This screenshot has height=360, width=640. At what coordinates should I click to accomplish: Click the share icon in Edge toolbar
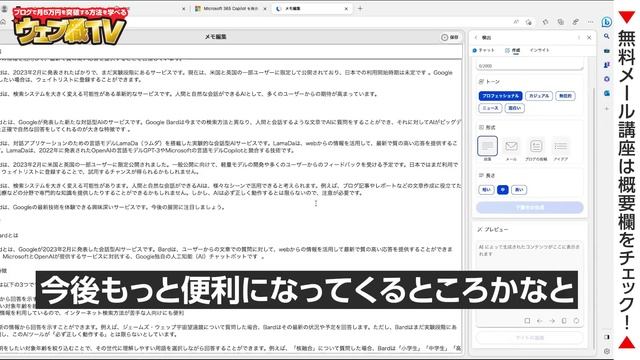point(576,22)
